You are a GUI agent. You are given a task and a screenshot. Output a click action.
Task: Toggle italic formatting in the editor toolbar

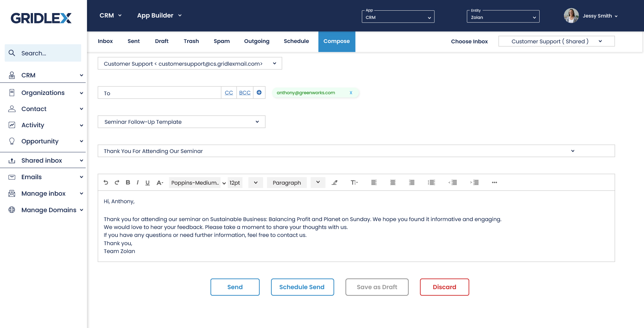(138, 183)
